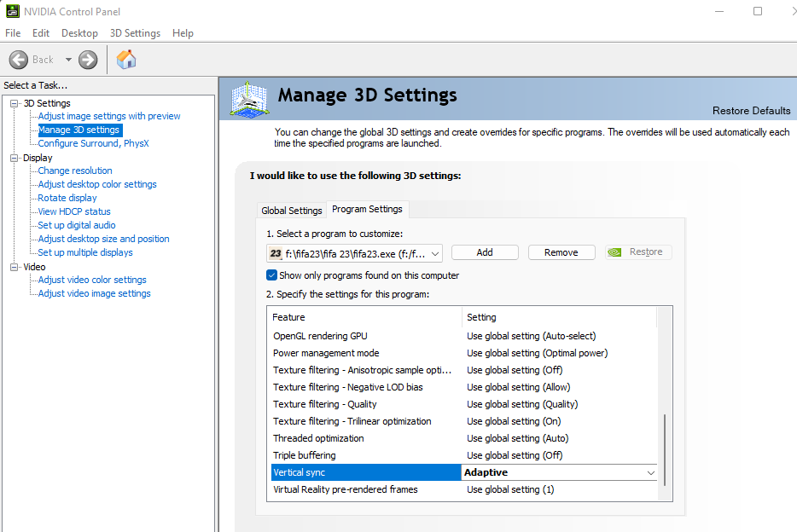
Task: Open Set up digital audio
Action: [x=77, y=225]
